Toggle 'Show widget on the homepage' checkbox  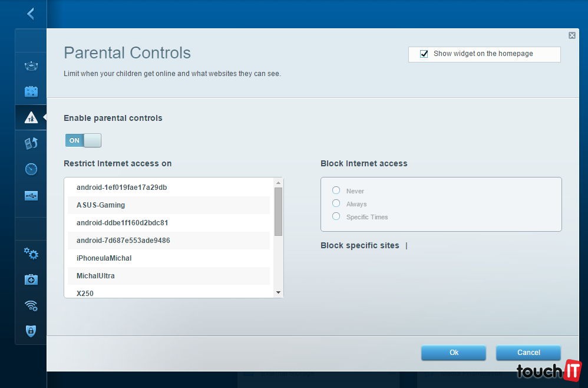pos(424,54)
